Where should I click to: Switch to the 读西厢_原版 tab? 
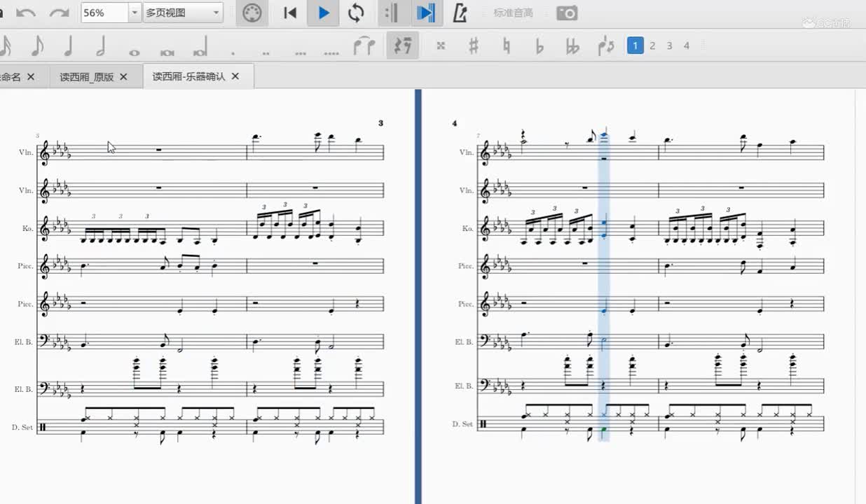[x=86, y=77]
